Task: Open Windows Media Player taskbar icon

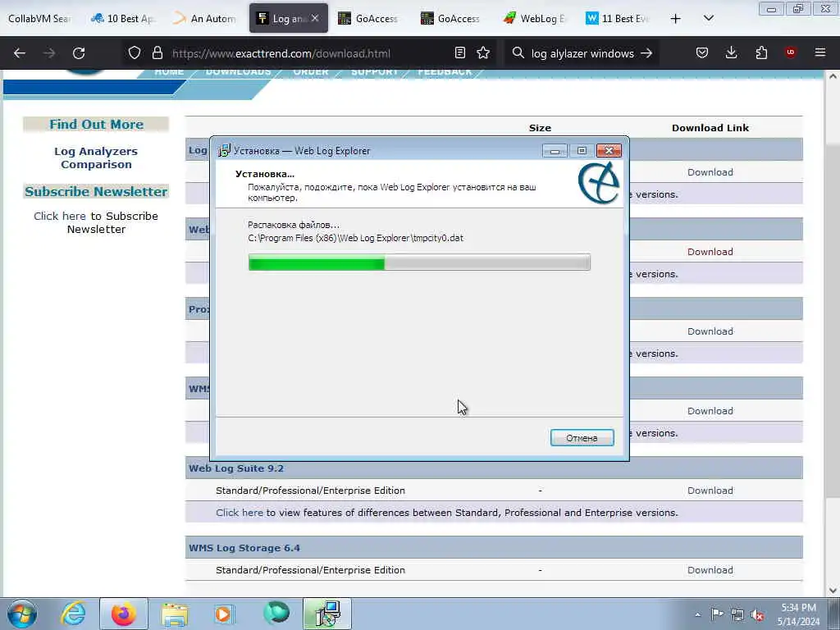Action: tap(223, 614)
